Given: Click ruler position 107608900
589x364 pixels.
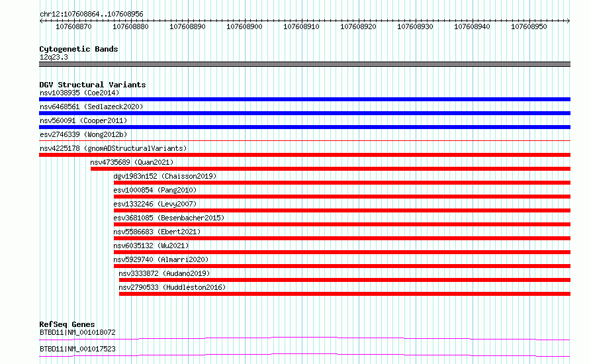Looking at the screenshot, I should point(245,26).
